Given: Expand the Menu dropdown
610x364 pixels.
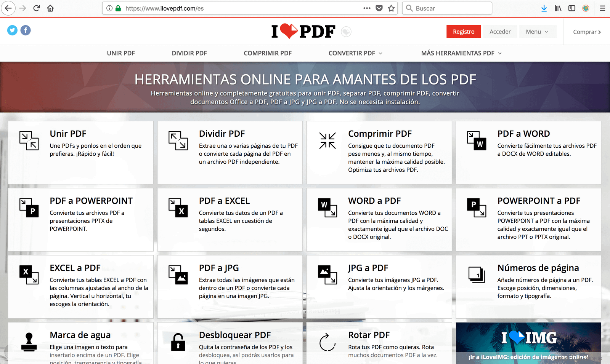Looking at the screenshot, I should [538, 32].
